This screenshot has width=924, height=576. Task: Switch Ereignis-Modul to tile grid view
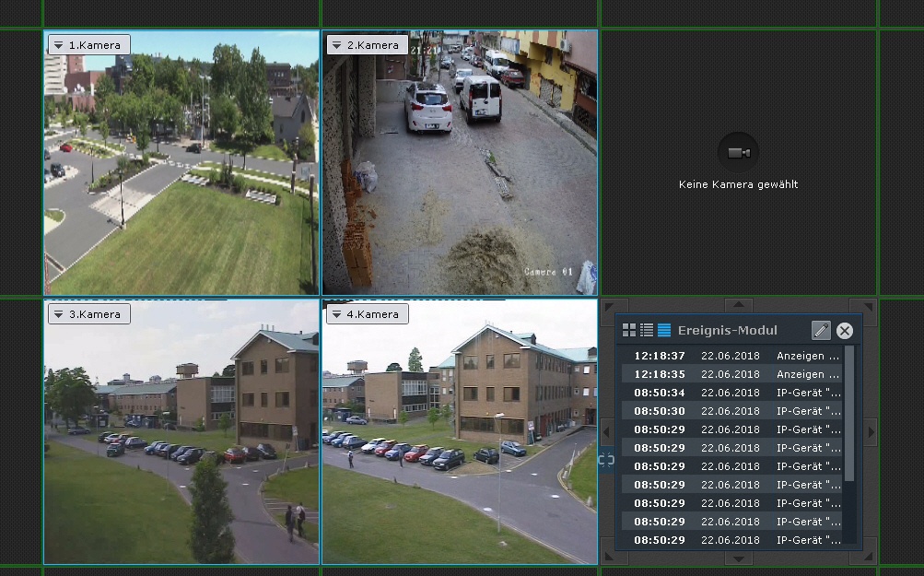point(629,330)
